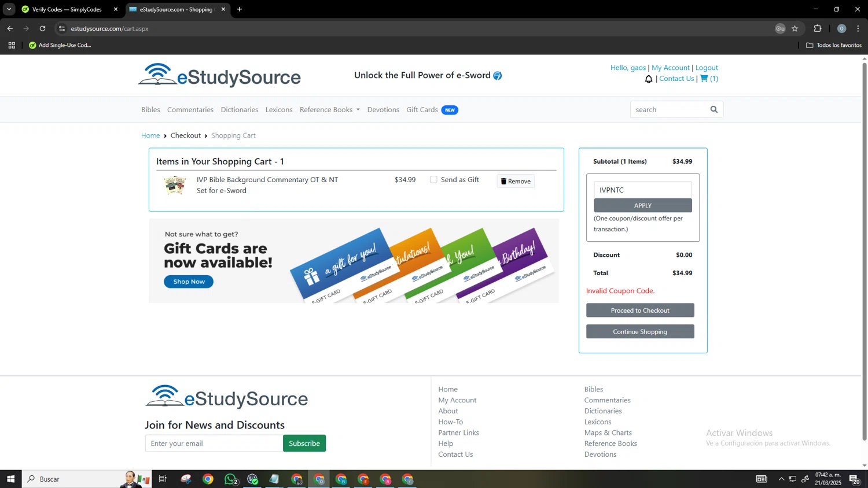Click the search magnifier icon
Screen dimensions: 868x488
[713, 109]
